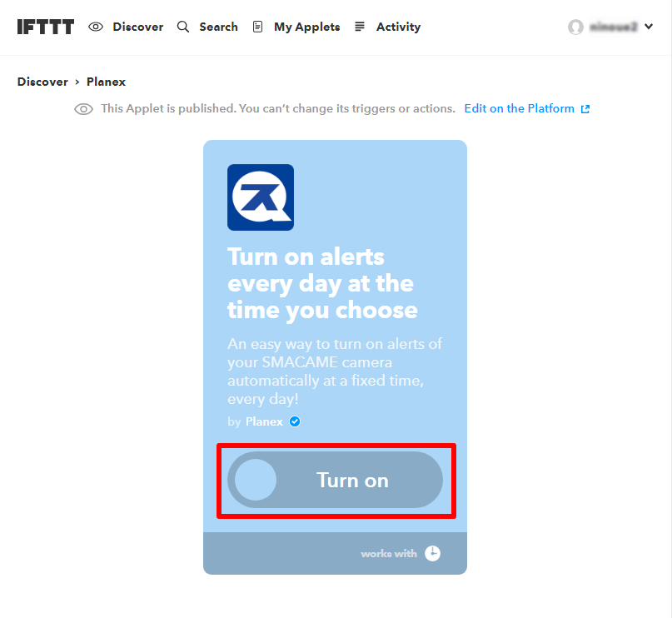Click the IFTTT logo

click(46, 27)
